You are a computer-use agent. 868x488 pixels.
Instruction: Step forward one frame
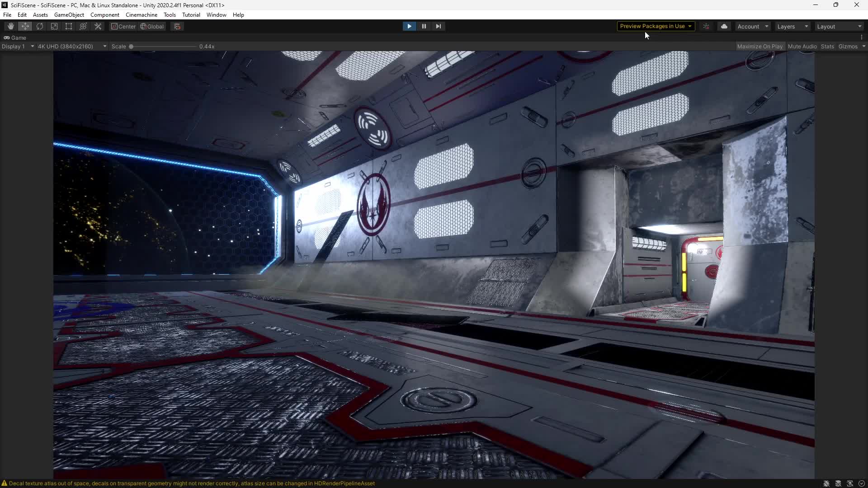(438, 26)
